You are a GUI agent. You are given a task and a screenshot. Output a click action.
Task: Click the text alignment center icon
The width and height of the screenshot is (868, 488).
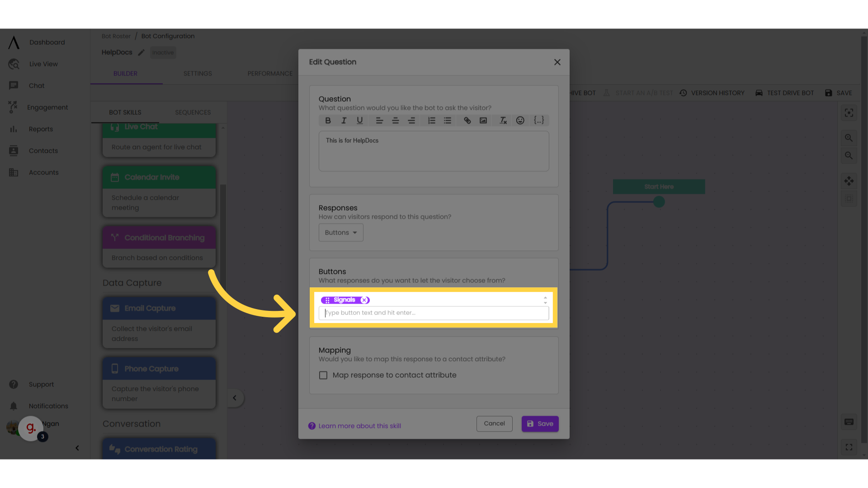click(x=394, y=120)
